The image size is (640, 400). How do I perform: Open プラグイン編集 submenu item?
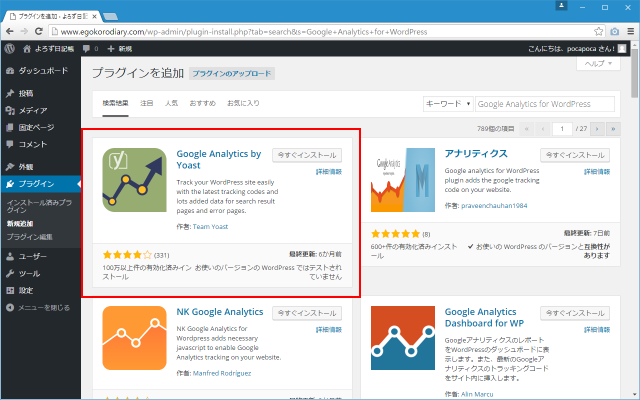[29, 237]
